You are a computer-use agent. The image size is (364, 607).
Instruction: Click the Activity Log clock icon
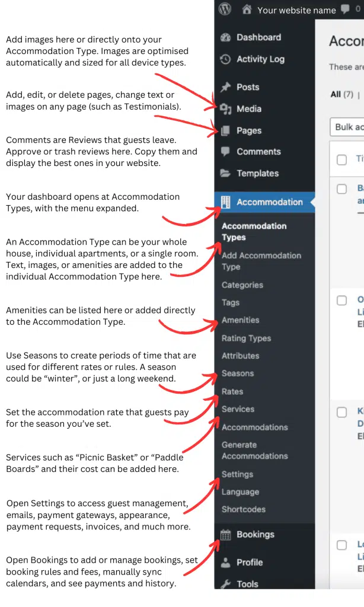tap(225, 59)
